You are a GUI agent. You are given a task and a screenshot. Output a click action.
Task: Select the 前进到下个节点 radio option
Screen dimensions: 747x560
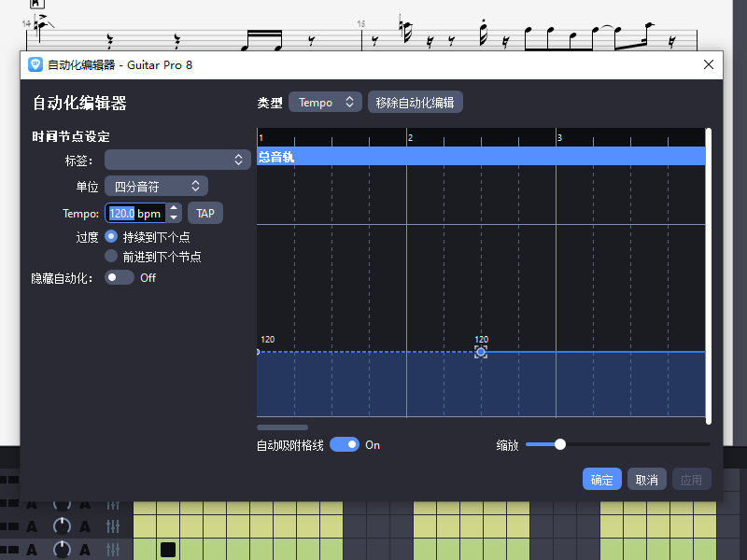[112, 256]
